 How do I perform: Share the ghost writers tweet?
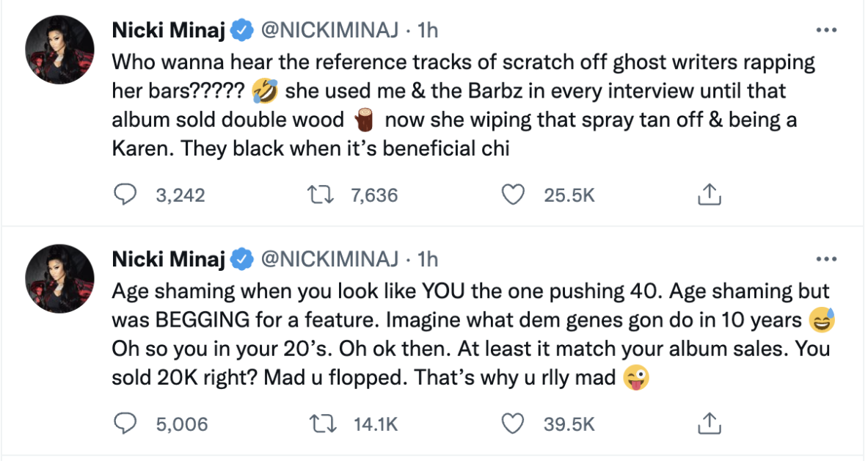709,195
